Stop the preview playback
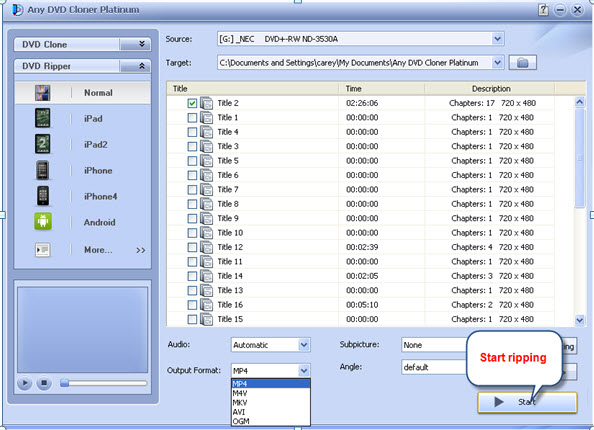The height and width of the screenshot is (430, 594). tap(44, 383)
